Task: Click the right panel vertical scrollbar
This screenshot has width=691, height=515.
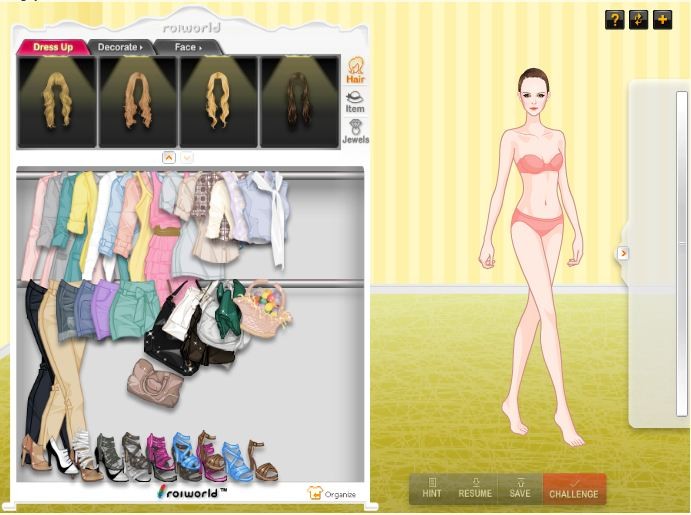Action: pyautogui.click(x=681, y=250)
